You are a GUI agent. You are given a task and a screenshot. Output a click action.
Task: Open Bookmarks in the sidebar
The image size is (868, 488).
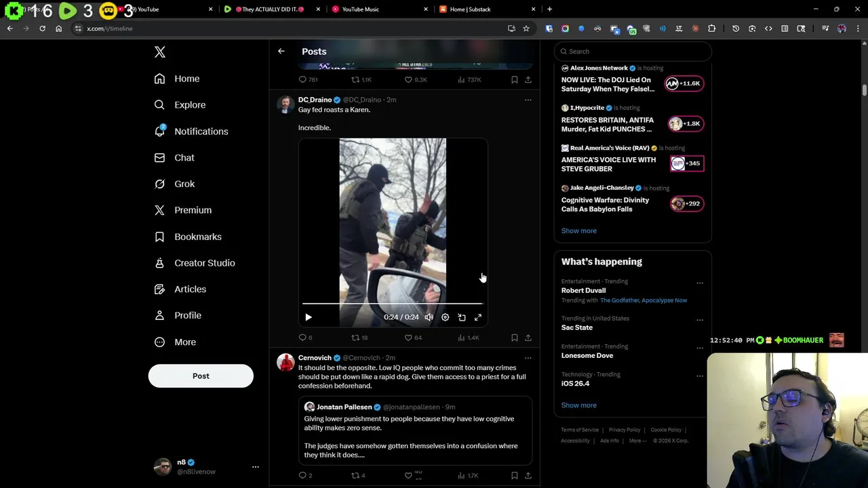point(188,237)
